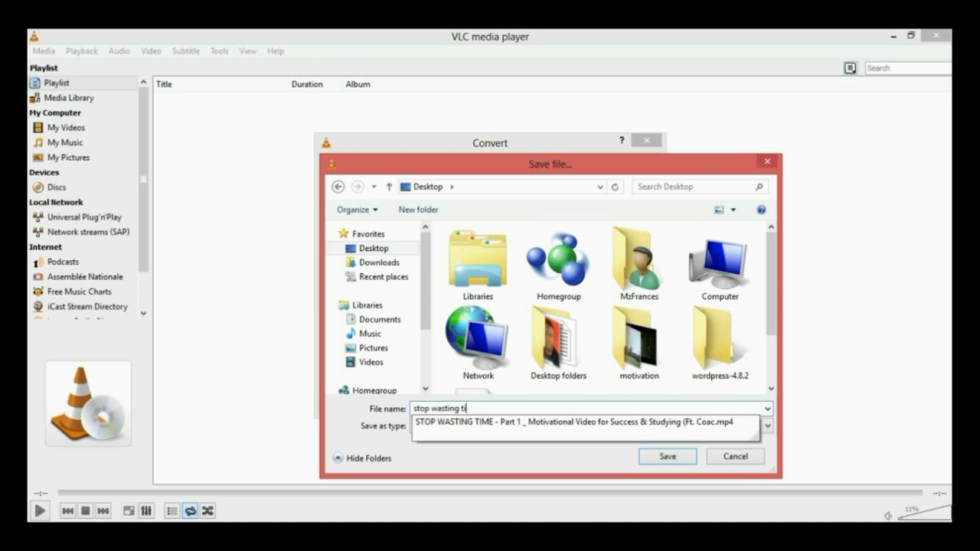Image resolution: width=980 pixels, height=551 pixels.
Task: Click the playlist view mode icon near Search
Action: pos(851,68)
